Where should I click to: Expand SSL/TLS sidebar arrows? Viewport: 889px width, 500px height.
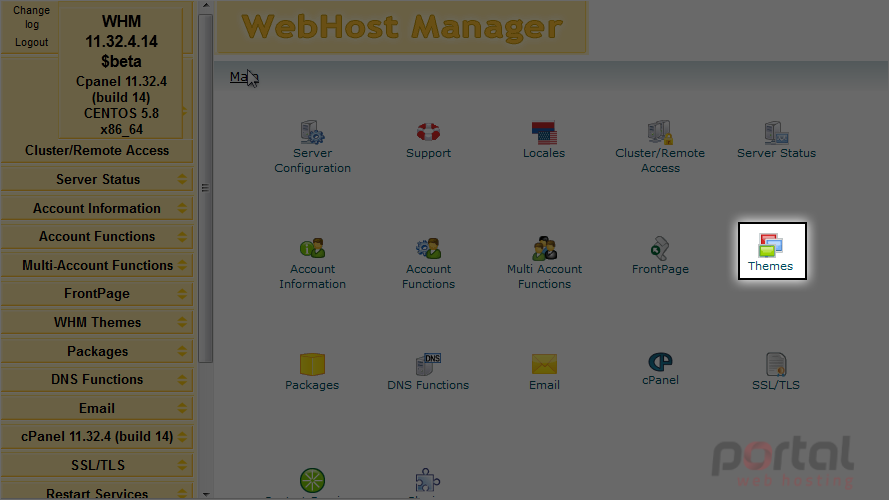pos(182,465)
